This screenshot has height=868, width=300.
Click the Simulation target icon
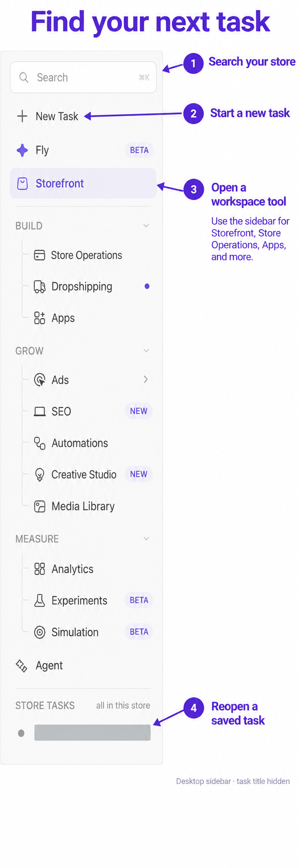39,632
